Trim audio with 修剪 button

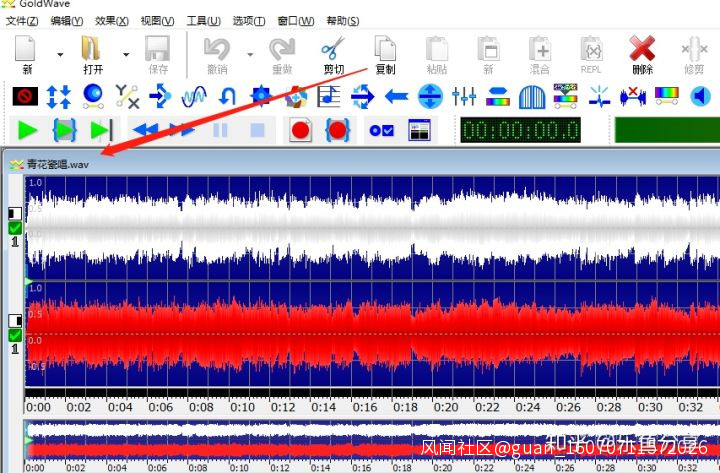click(x=694, y=55)
